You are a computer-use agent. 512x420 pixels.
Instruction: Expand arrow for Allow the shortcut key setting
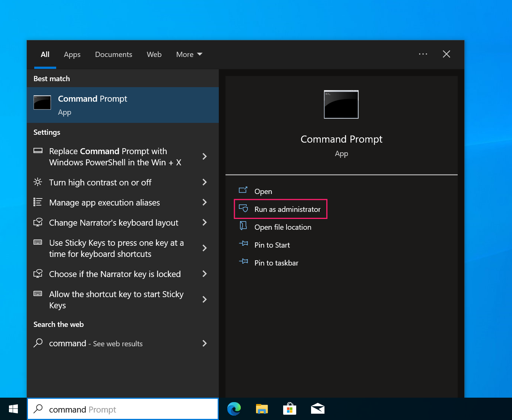204,299
